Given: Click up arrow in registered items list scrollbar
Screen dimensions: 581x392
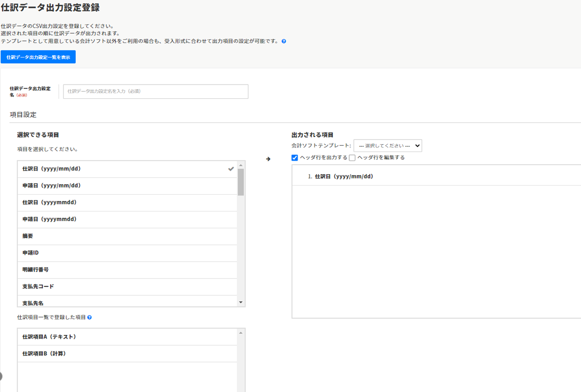Looking at the screenshot, I should pos(241,333).
